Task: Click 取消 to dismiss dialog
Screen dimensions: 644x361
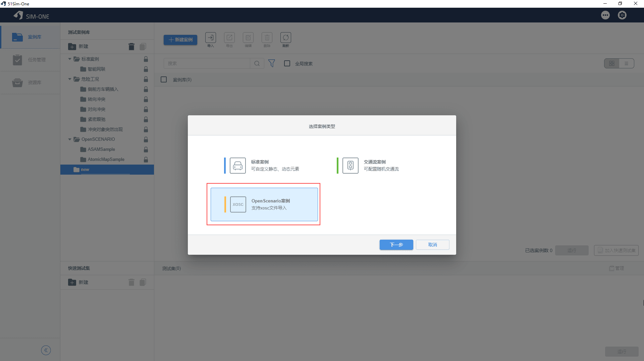Action: pos(433,245)
